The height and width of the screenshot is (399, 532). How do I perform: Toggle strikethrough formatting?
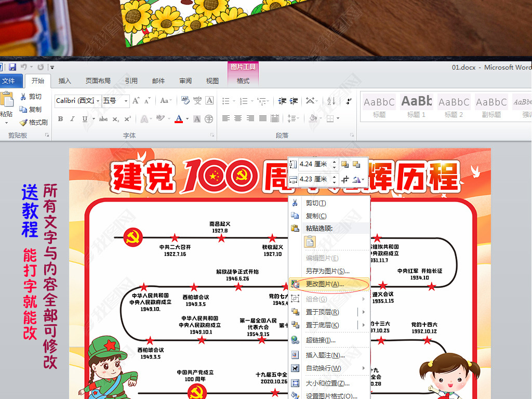click(103, 119)
